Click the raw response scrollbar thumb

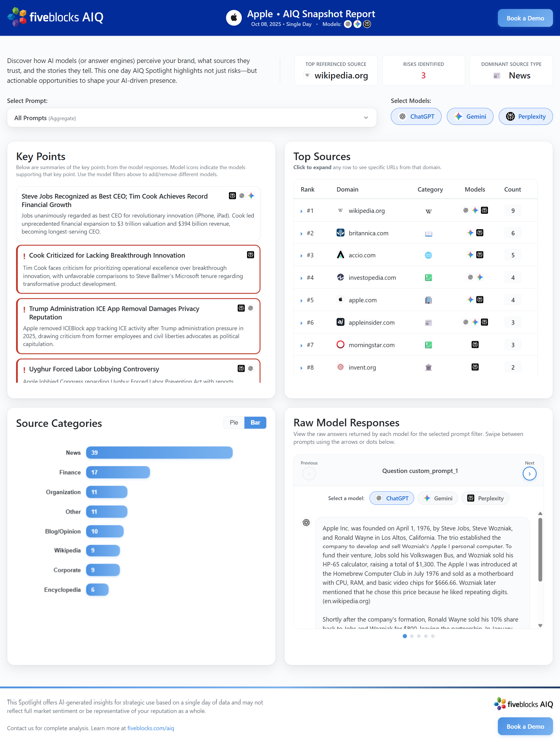(x=540, y=549)
